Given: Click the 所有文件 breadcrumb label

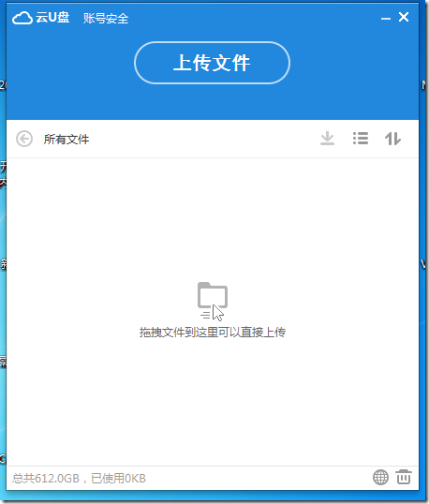Looking at the screenshot, I should click(x=67, y=140).
